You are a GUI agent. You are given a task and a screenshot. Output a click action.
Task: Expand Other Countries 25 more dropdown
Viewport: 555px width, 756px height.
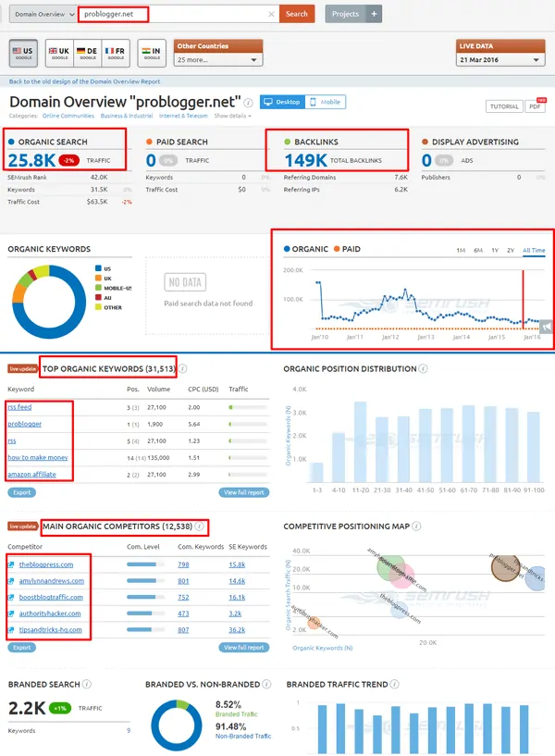click(218, 60)
